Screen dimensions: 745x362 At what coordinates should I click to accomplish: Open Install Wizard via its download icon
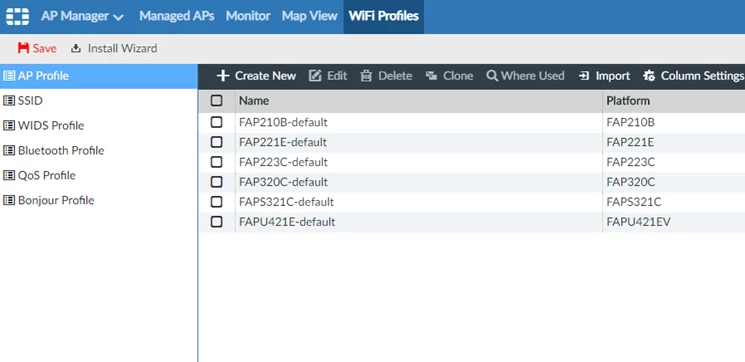[76, 48]
